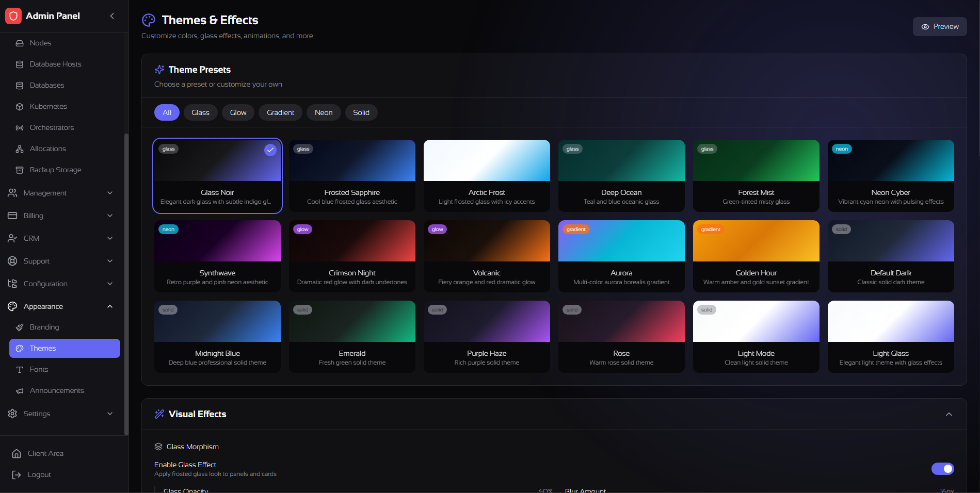The image size is (980, 493).
Task: Click the Billing card icon
Action: (x=12, y=216)
